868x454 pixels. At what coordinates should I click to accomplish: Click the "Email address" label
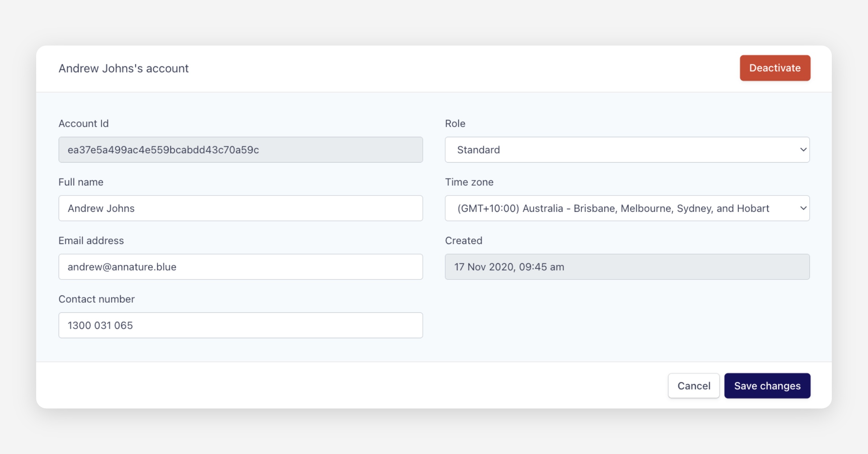pyautogui.click(x=91, y=241)
